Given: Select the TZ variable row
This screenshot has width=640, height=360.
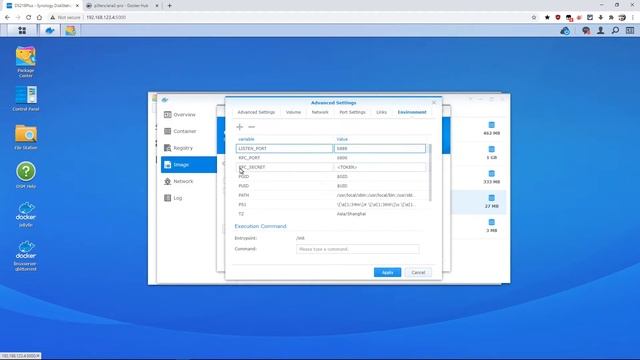Looking at the screenshot, I should (331, 214).
